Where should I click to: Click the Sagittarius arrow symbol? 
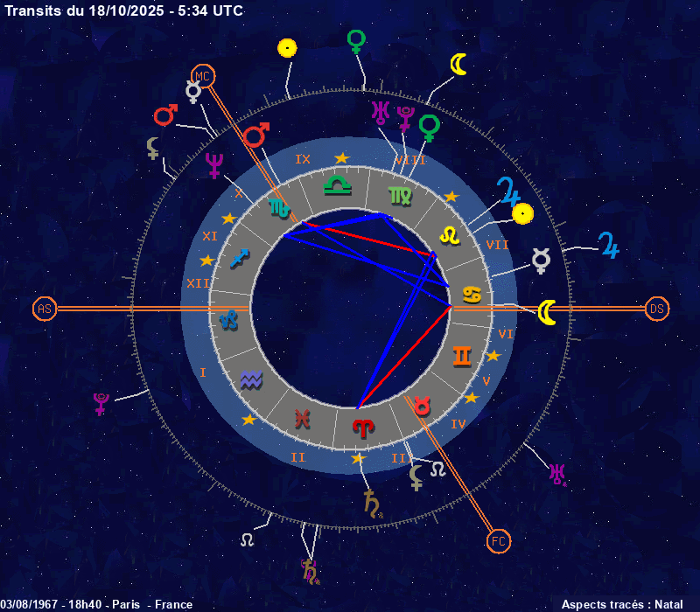(239, 258)
